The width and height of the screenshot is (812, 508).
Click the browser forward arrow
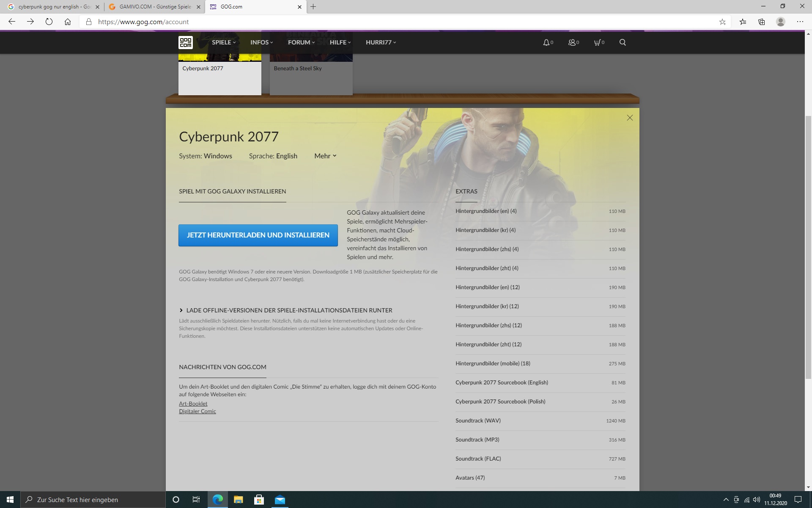(x=30, y=22)
